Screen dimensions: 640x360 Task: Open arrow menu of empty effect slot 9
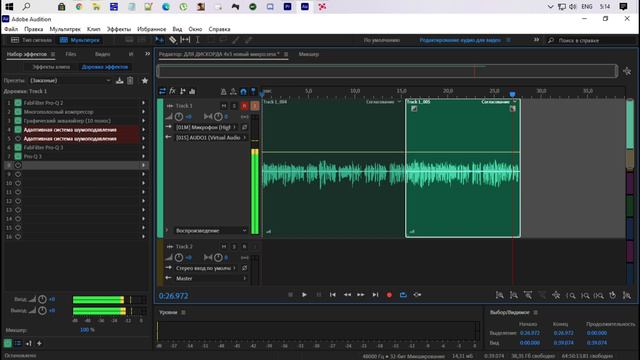coord(143,174)
